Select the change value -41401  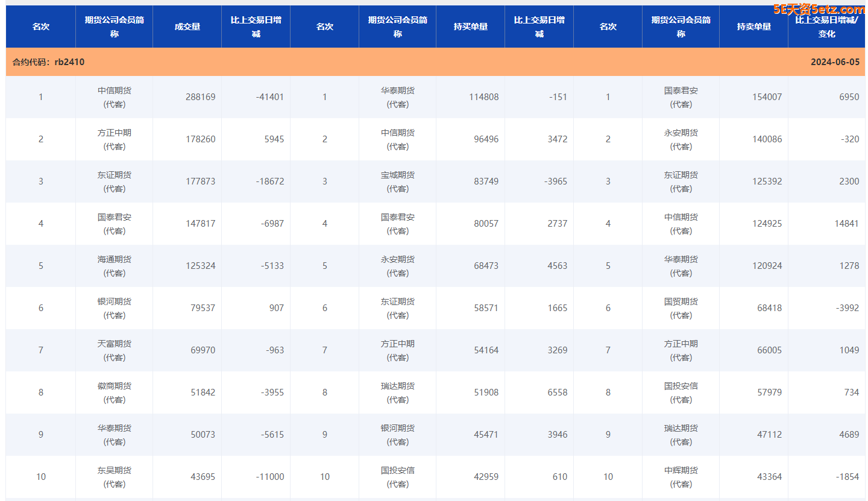(x=268, y=97)
